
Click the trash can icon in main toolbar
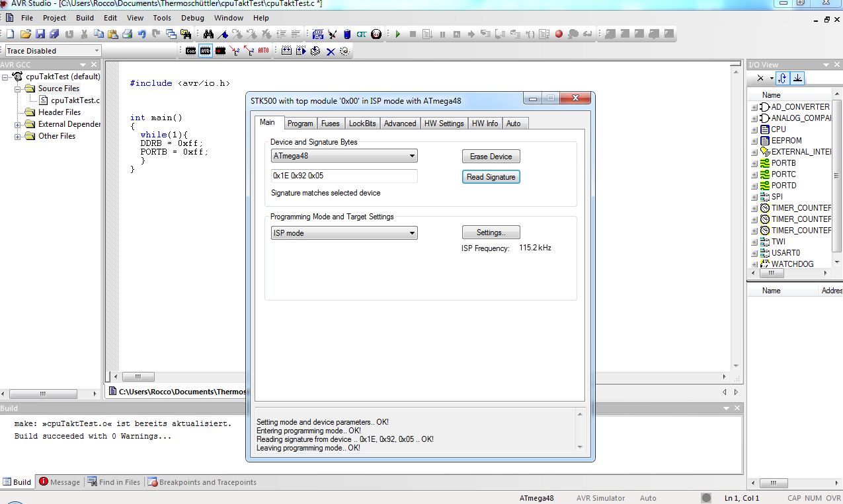tap(346, 34)
